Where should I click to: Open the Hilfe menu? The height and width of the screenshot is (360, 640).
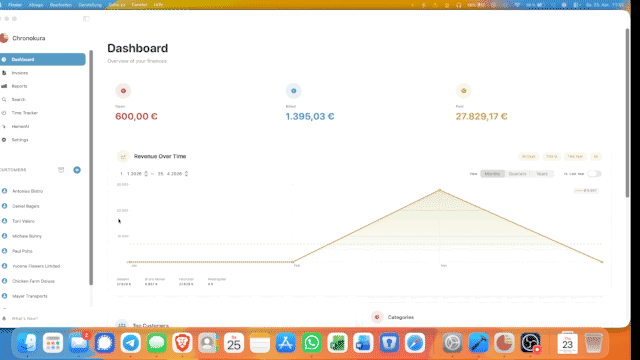(158, 5)
